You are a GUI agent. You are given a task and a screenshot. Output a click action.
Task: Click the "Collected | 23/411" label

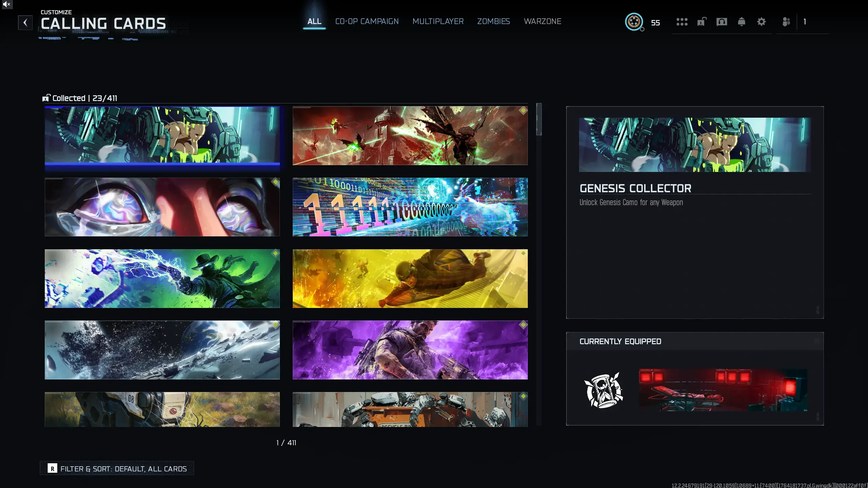85,98
